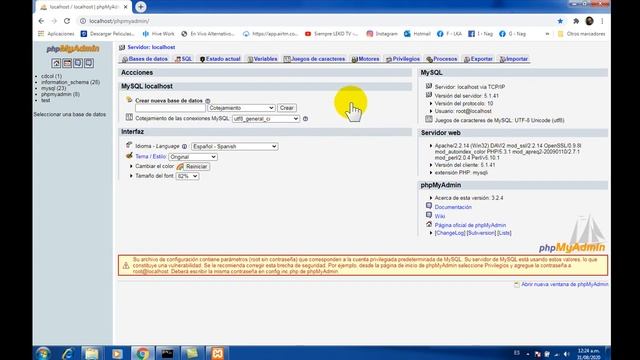Open the Chrome three-dot menu
This screenshot has width=640, height=360.
[602, 21]
